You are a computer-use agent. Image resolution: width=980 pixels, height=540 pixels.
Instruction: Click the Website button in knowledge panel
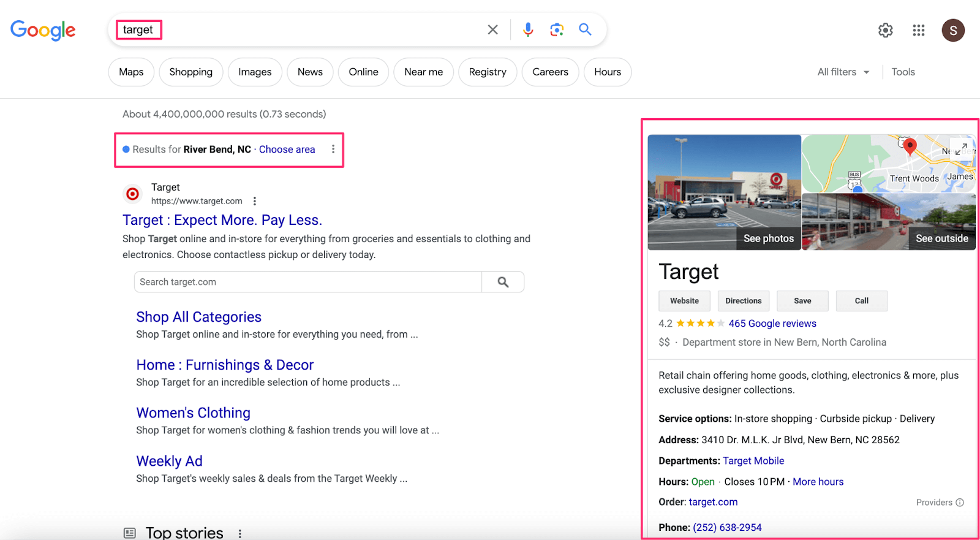(x=684, y=301)
